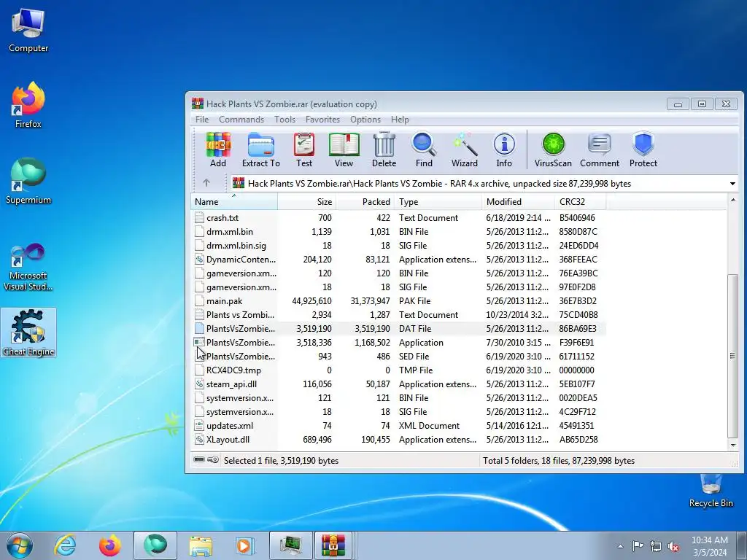Screen dimensions: 747x560
Task: Select Microsoft Visual Studio desktop shortcut
Action: [x=28, y=267]
